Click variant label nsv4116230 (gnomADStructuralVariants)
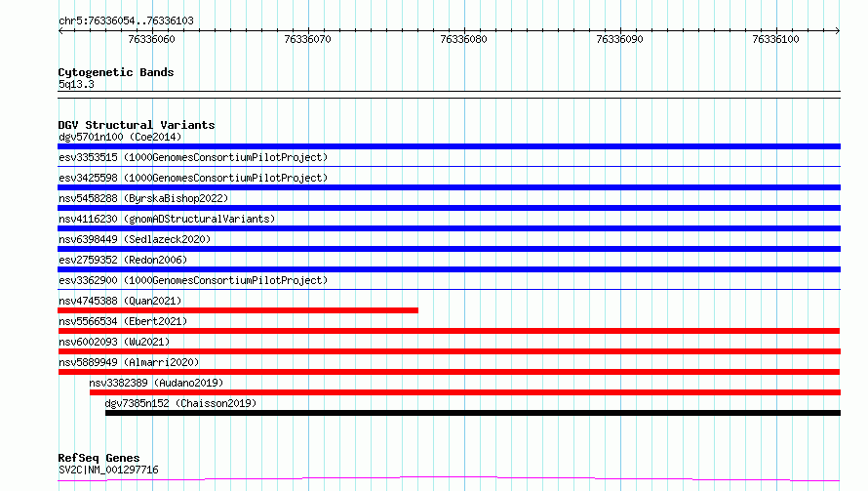The width and height of the screenshot is (868, 491). tap(167, 219)
